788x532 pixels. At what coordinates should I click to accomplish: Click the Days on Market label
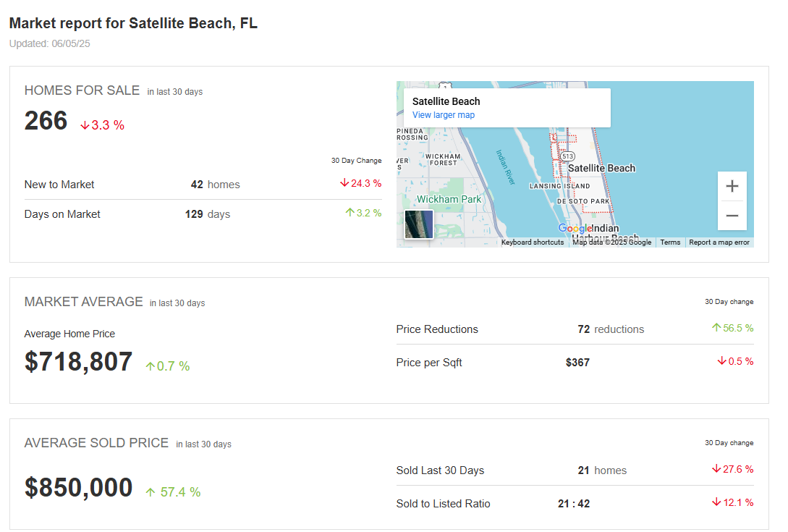(62, 214)
